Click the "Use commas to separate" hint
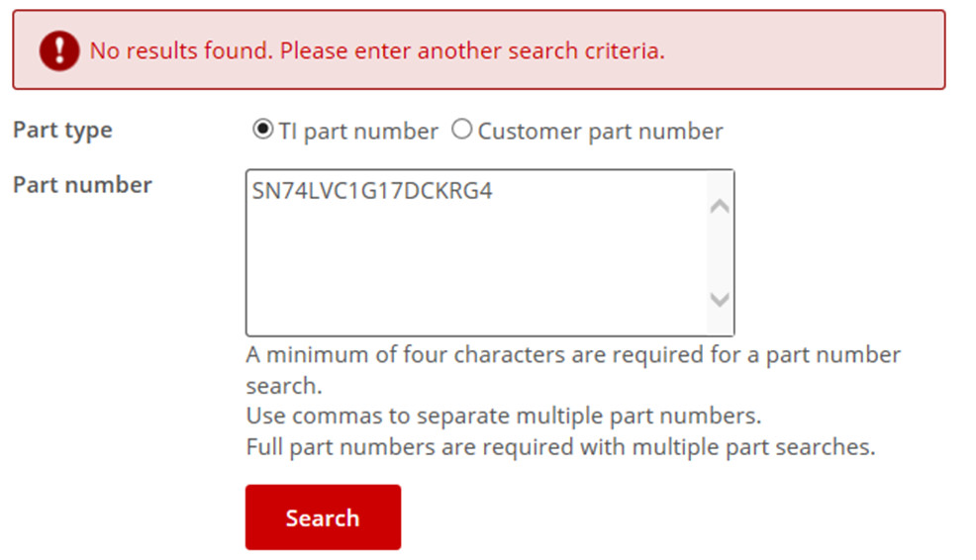This screenshot has width=976, height=560. coord(503,416)
